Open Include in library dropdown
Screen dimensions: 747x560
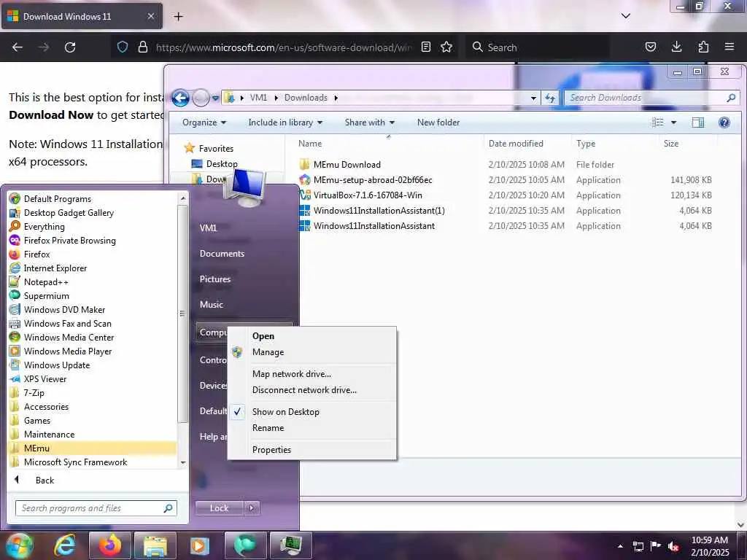(x=285, y=122)
